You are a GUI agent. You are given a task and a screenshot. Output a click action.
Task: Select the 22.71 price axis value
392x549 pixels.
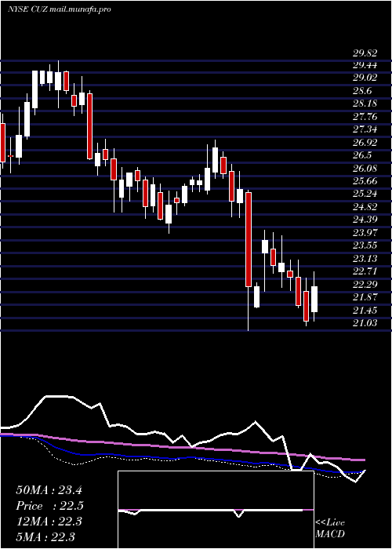click(x=365, y=271)
